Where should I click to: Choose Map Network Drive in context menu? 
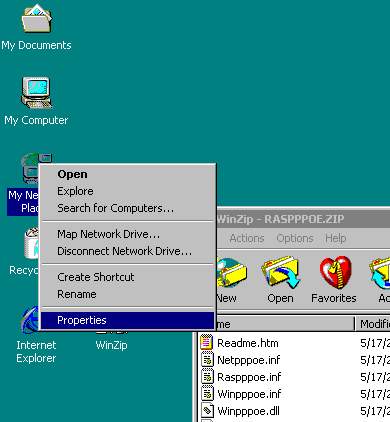[128, 234]
